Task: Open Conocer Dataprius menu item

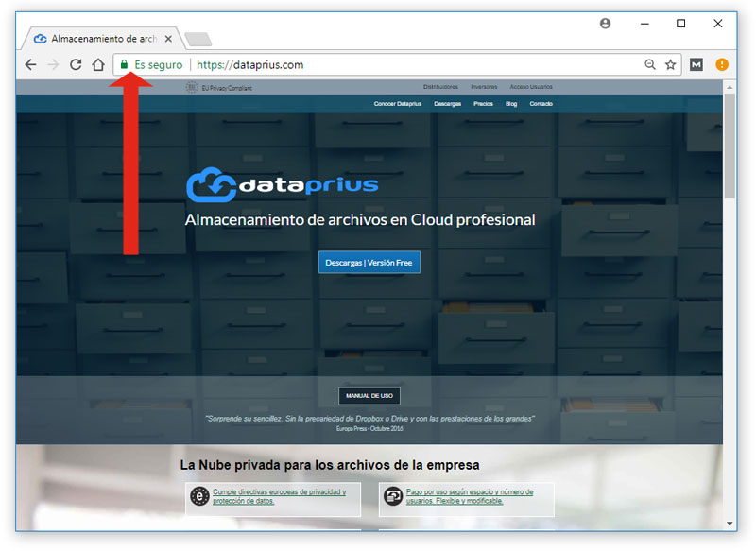Action: tap(398, 104)
